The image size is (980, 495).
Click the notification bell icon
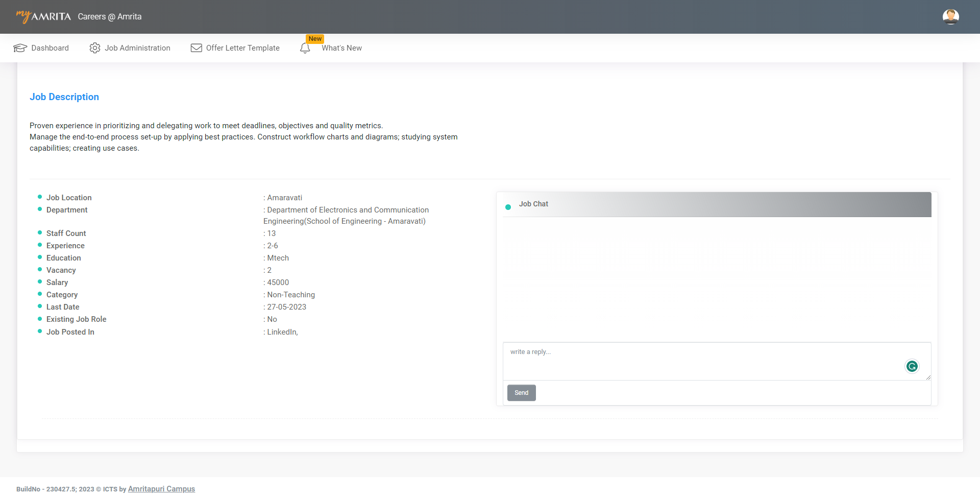coord(305,49)
